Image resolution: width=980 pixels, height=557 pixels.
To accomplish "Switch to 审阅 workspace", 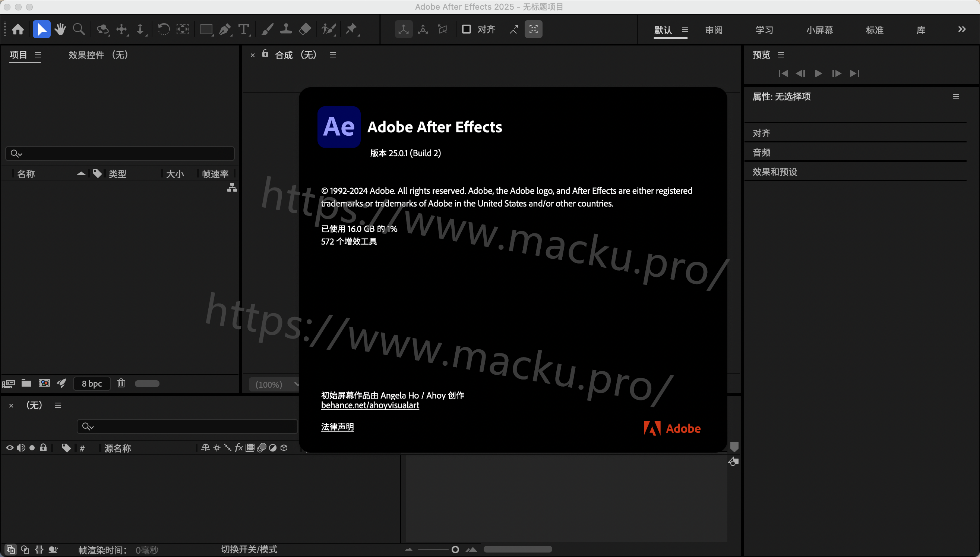I will coord(714,30).
